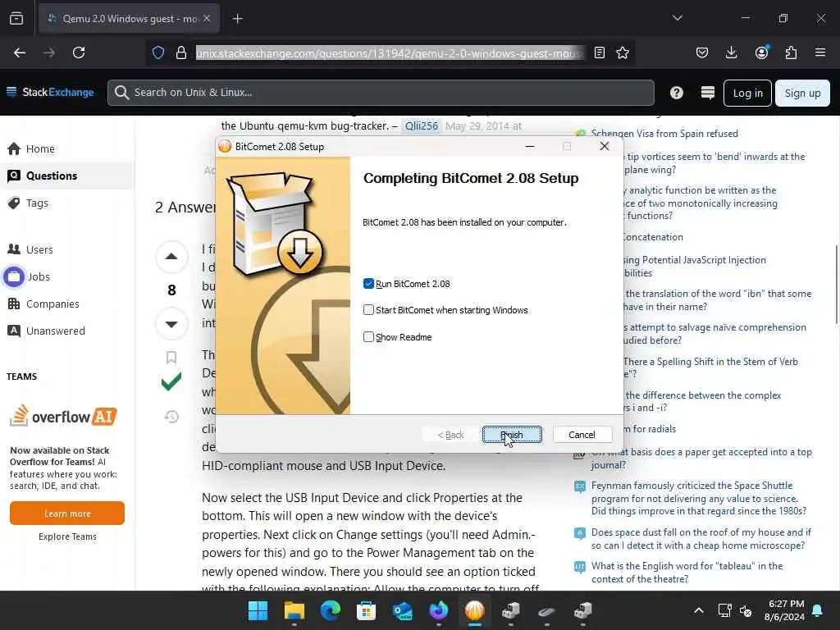Click the page vertical scrollbar
The width and height of the screenshot is (840, 630).
coord(836,284)
